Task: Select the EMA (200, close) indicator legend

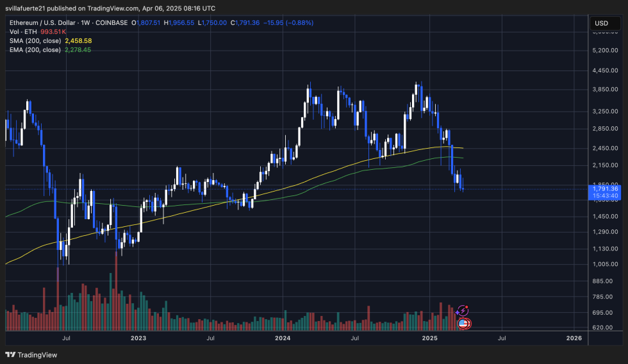Action: pos(35,49)
